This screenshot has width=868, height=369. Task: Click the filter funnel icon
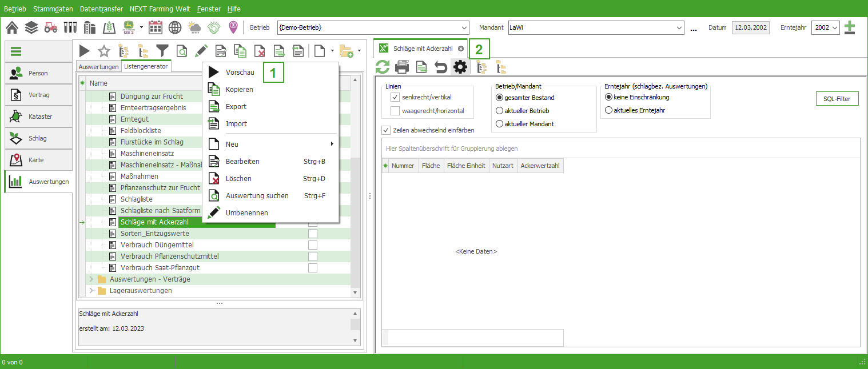[163, 51]
